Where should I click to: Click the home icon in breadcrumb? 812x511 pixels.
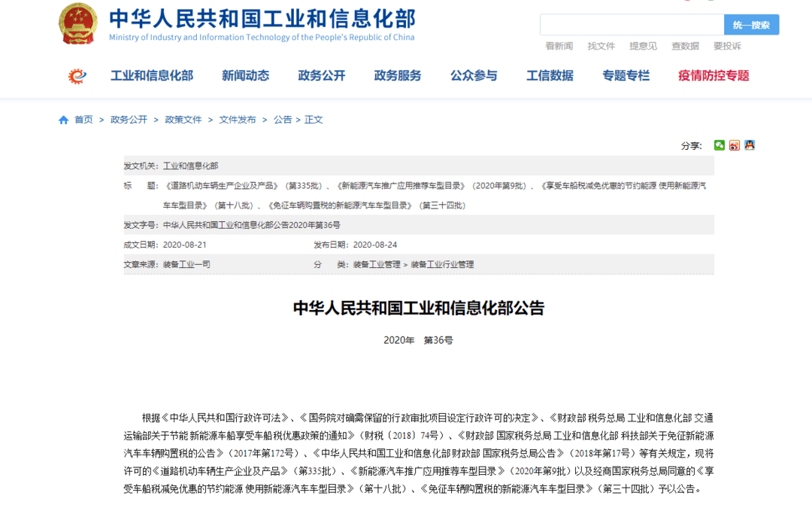tap(63, 120)
